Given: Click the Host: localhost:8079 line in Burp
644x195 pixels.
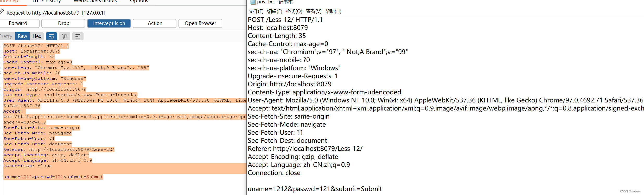Looking at the screenshot, I should point(32,51).
